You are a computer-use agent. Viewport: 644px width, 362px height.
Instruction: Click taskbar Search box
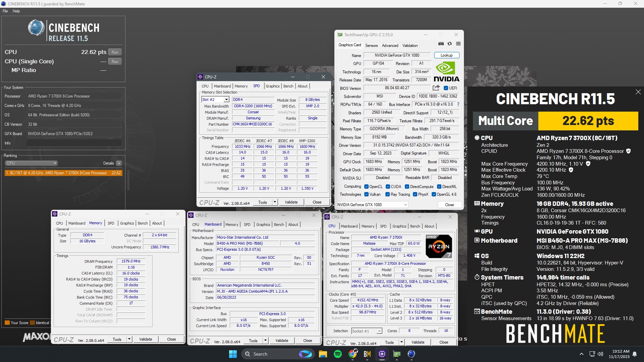tap(278, 354)
